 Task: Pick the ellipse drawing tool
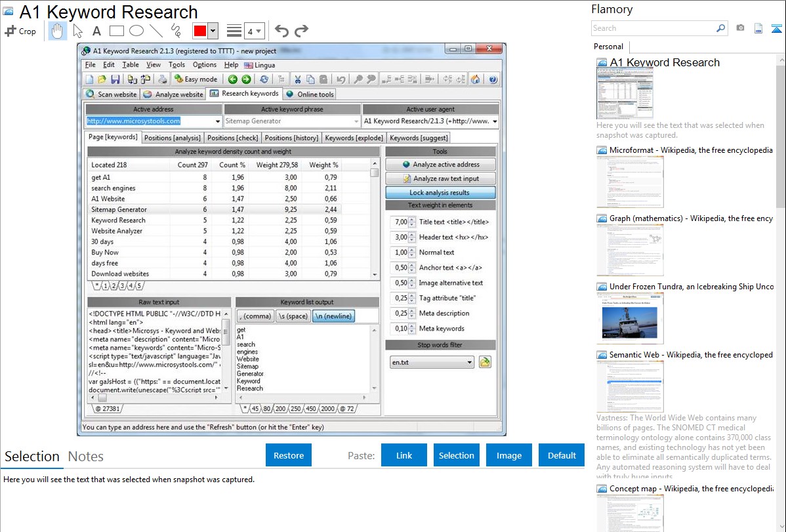[136, 31]
